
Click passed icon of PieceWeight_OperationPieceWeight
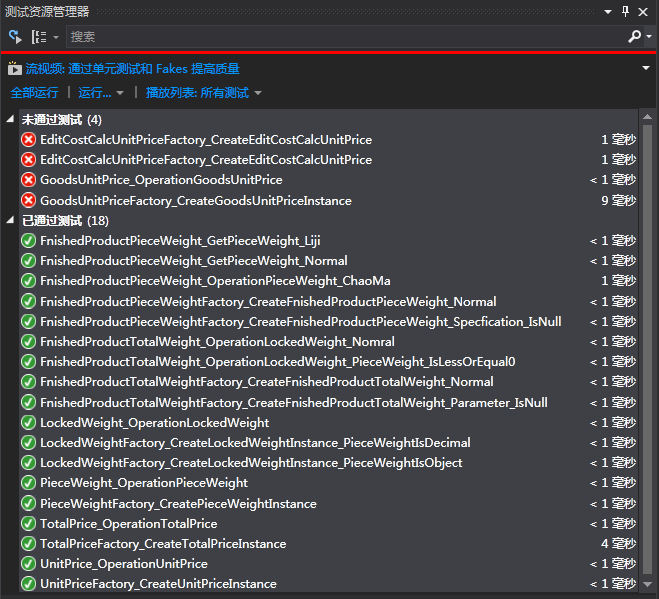(29, 483)
